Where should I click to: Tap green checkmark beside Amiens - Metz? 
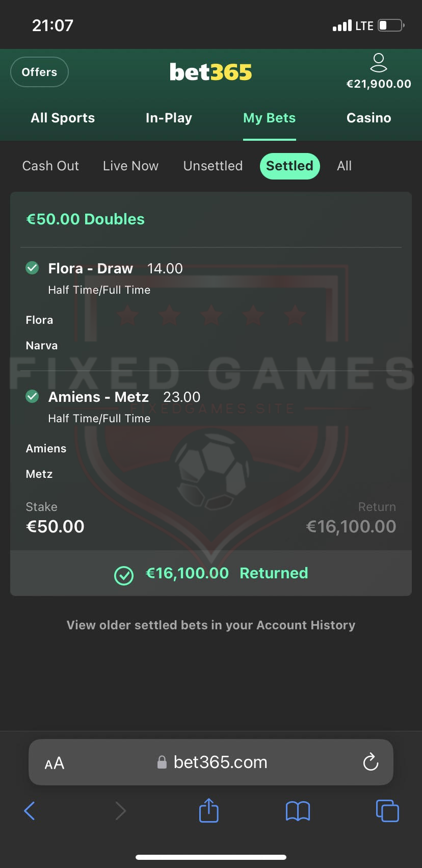(x=32, y=396)
